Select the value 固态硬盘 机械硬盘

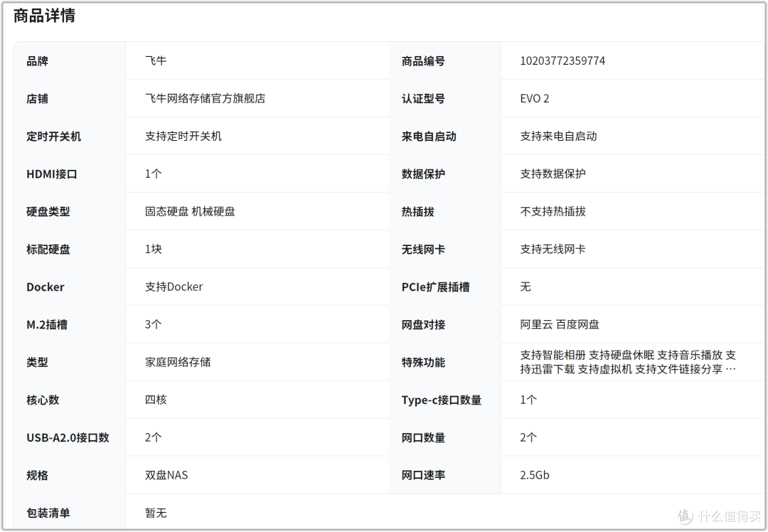coord(190,212)
